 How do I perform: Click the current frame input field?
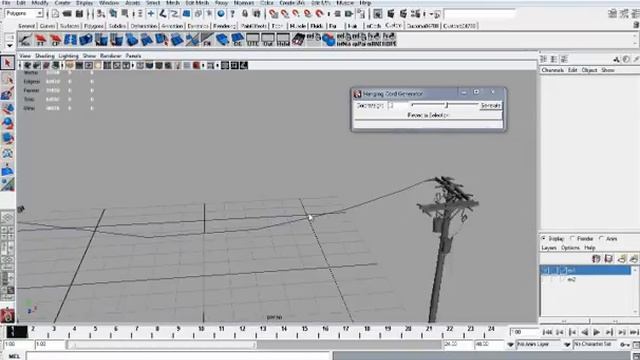point(524,332)
